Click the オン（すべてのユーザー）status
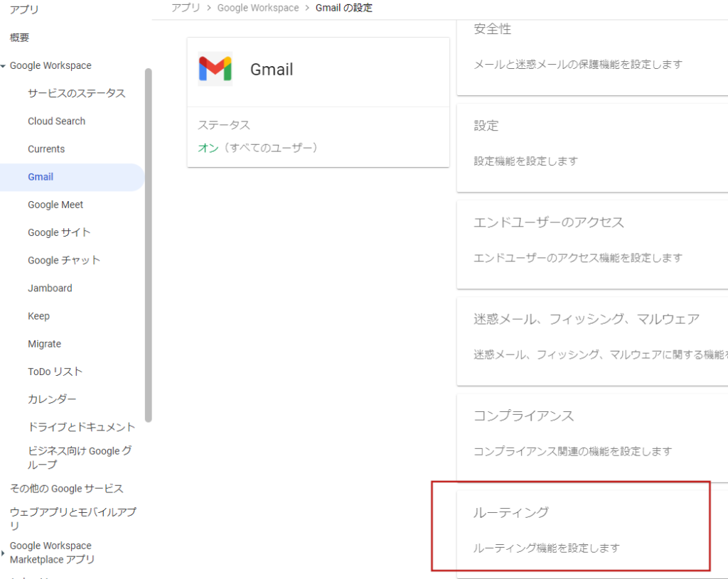 [x=257, y=148]
